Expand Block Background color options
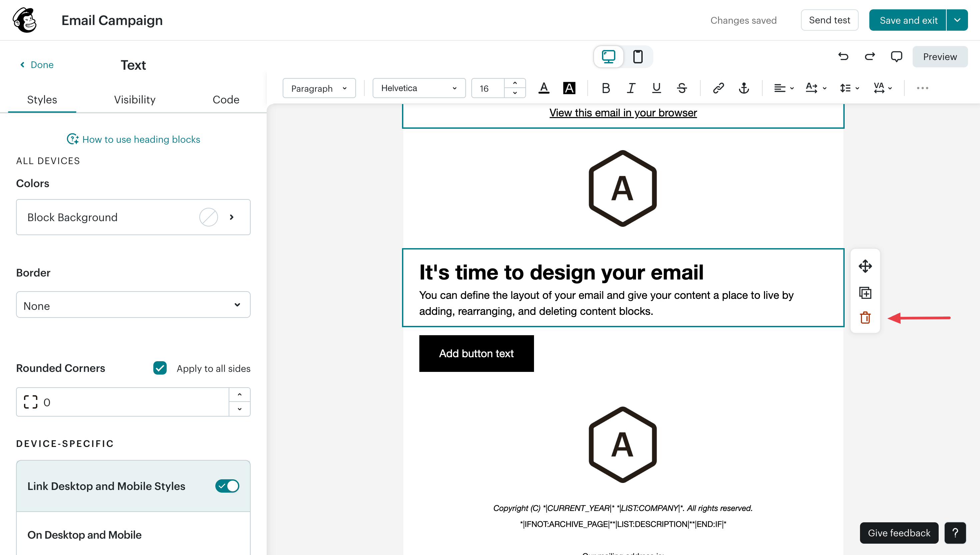 pos(232,217)
